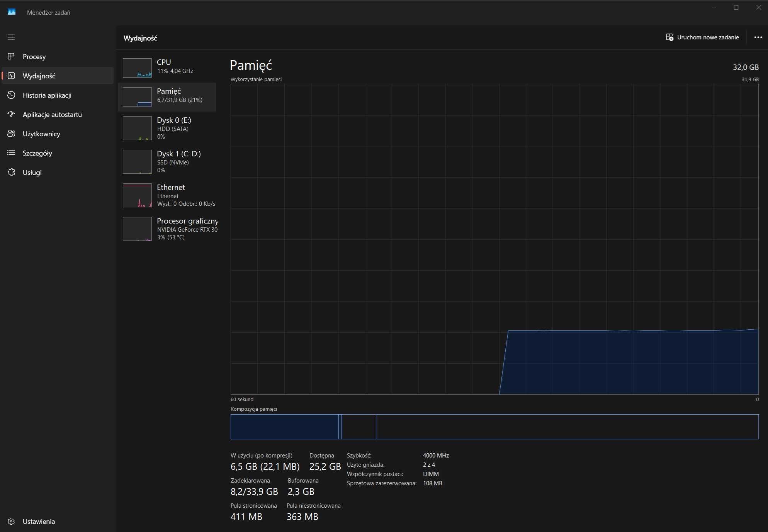Click the Usługi puzzle icon
768x532 pixels.
click(11, 172)
